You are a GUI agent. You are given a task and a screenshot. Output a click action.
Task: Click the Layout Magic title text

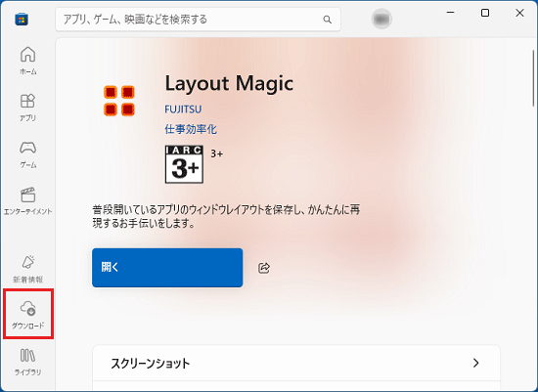click(229, 83)
